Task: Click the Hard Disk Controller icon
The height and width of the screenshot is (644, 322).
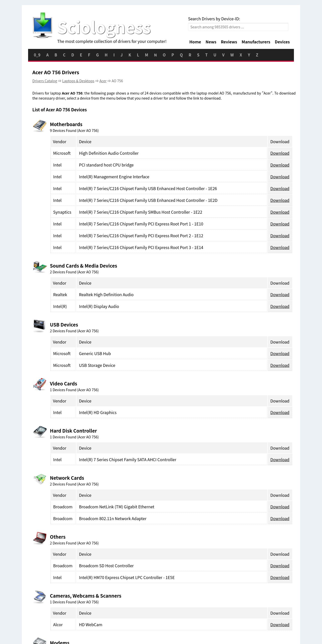Action: [40, 432]
